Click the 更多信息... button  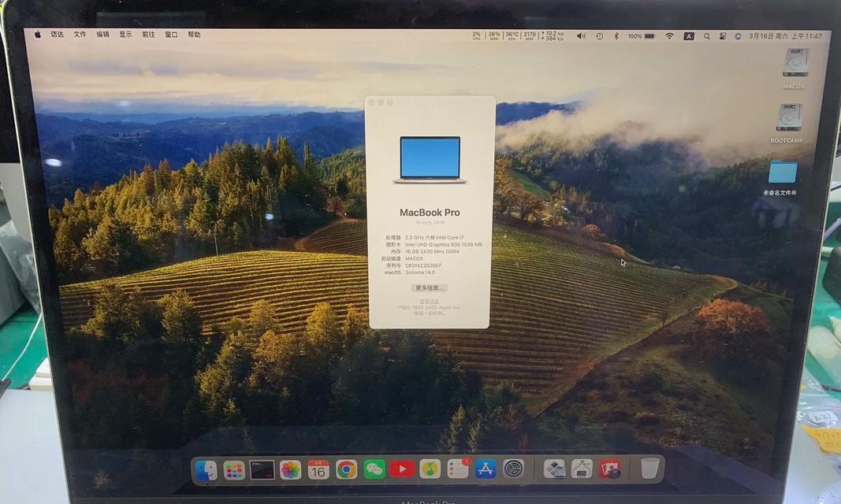click(429, 287)
